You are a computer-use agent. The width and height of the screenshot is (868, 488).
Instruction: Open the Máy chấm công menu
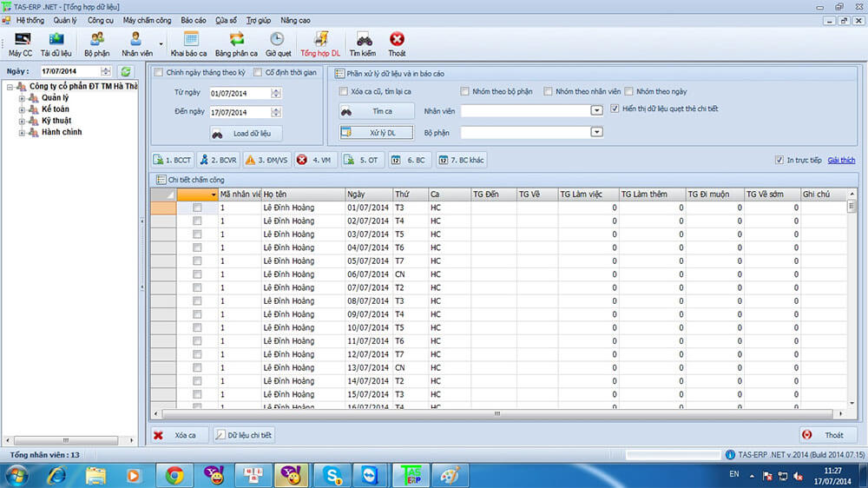point(148,21)
